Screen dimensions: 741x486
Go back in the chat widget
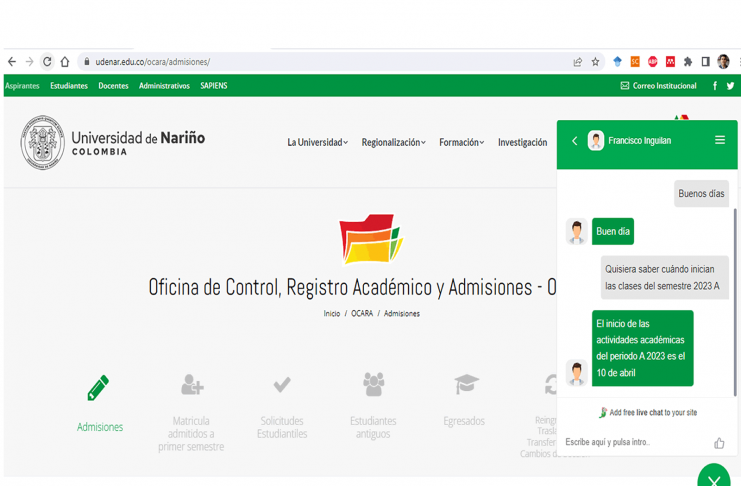click(575, 141)
